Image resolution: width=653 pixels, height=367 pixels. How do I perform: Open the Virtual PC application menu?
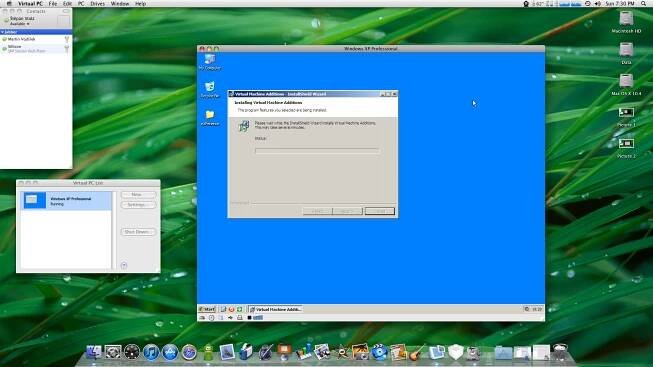(30, 4)
